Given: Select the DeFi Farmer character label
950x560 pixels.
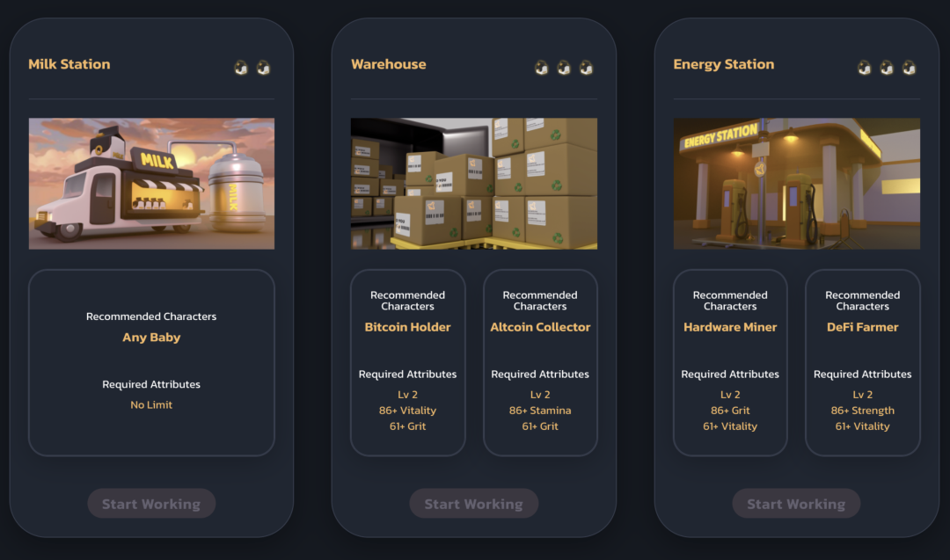Looking at the screenshot, I should coord(863,327).
